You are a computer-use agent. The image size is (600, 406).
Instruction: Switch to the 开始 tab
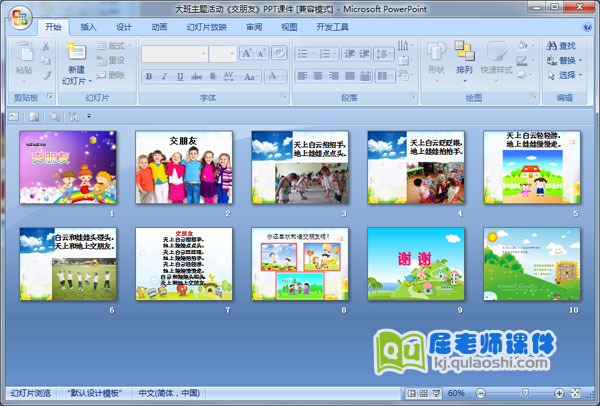tap(53, 27)
